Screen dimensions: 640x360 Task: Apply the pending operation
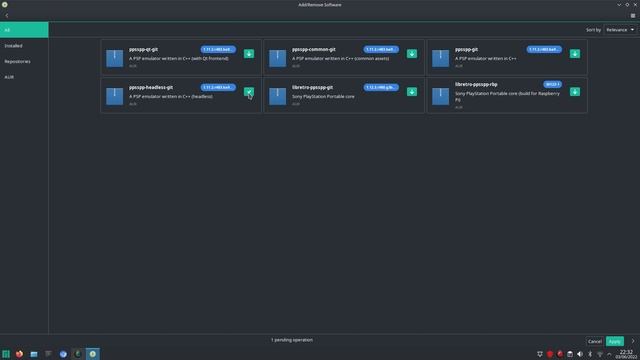coord(615,341)
